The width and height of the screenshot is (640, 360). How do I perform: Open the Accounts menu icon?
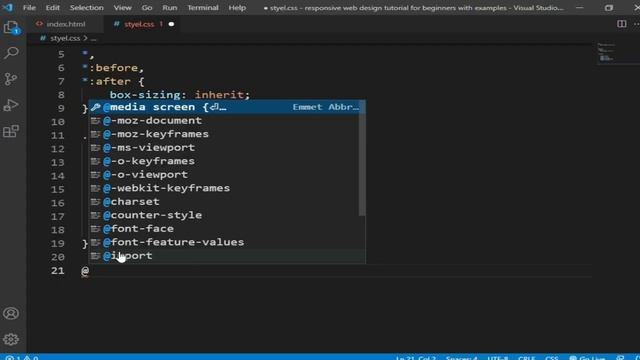click(x=11, y=313)
